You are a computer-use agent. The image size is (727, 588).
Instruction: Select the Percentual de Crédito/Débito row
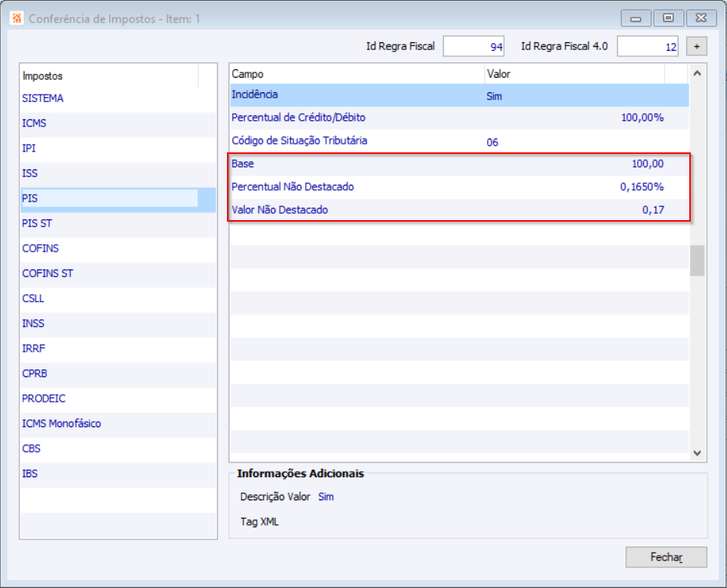tap(459, 118)
